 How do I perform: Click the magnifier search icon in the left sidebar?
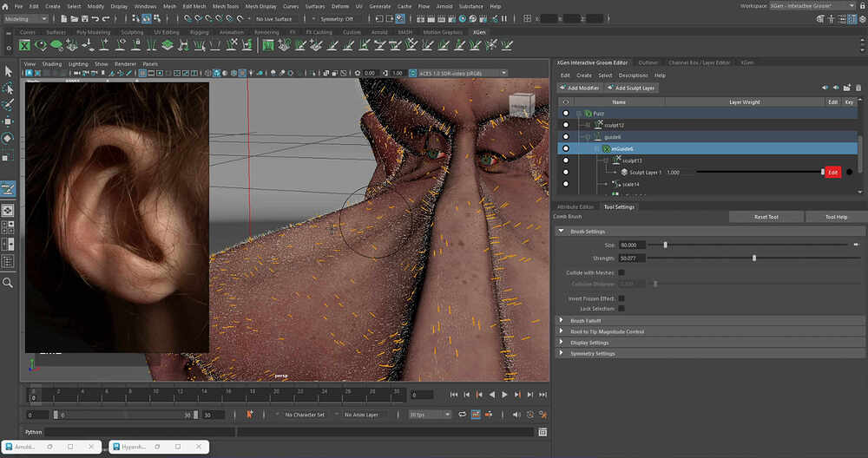[8, 283]
